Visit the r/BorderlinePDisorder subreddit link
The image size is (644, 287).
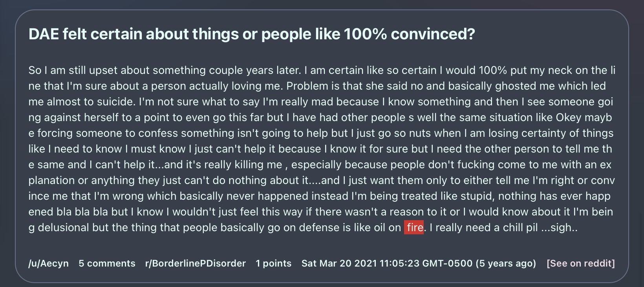[196, 263]
